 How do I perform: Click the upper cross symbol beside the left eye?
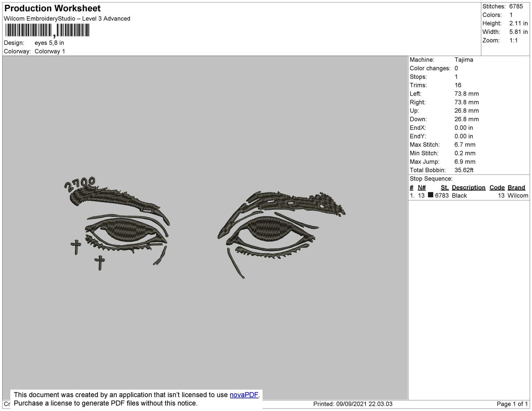point(76,247)
